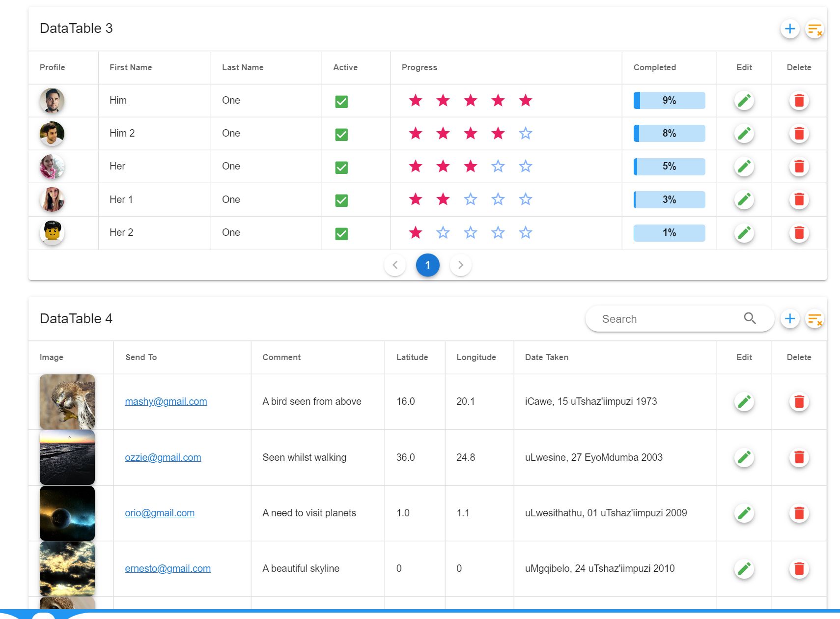The image size is (840, 619).
Task: Click the 'A beautiful skyline' comment
Action: 301,568
